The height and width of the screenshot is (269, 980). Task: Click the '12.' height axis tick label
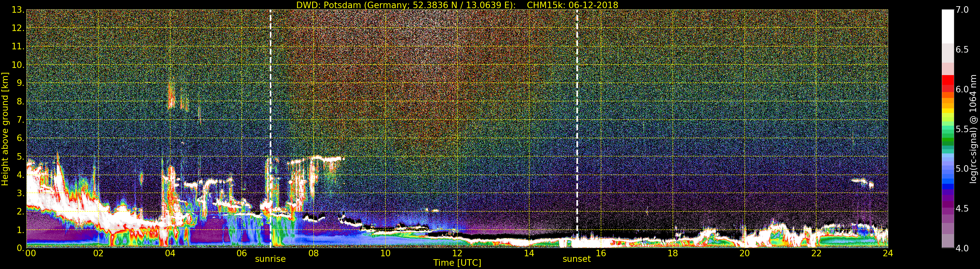(18, 28)
